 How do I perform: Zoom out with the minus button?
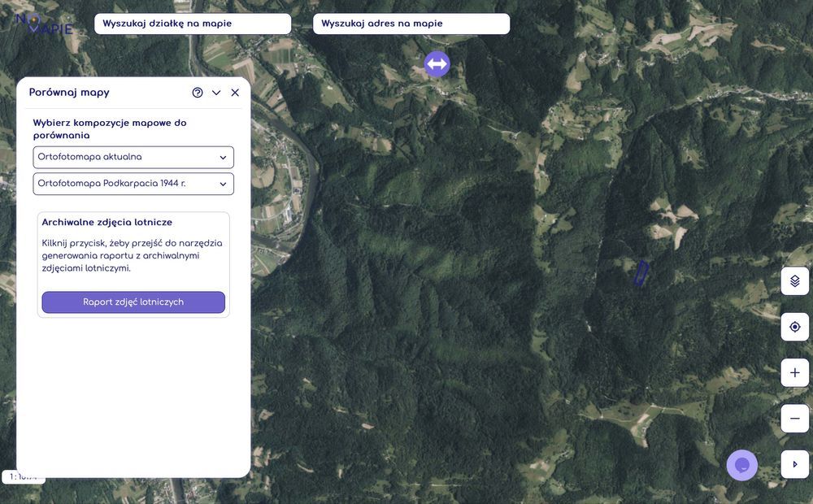(795, 419)
